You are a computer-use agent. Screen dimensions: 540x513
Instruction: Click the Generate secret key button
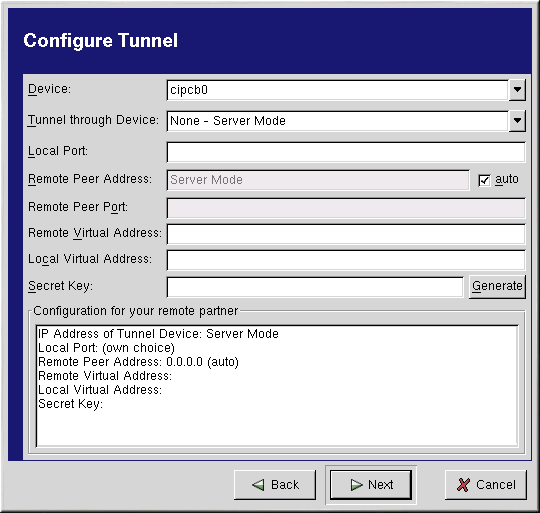pyautogui.click(x=497, y=286)
